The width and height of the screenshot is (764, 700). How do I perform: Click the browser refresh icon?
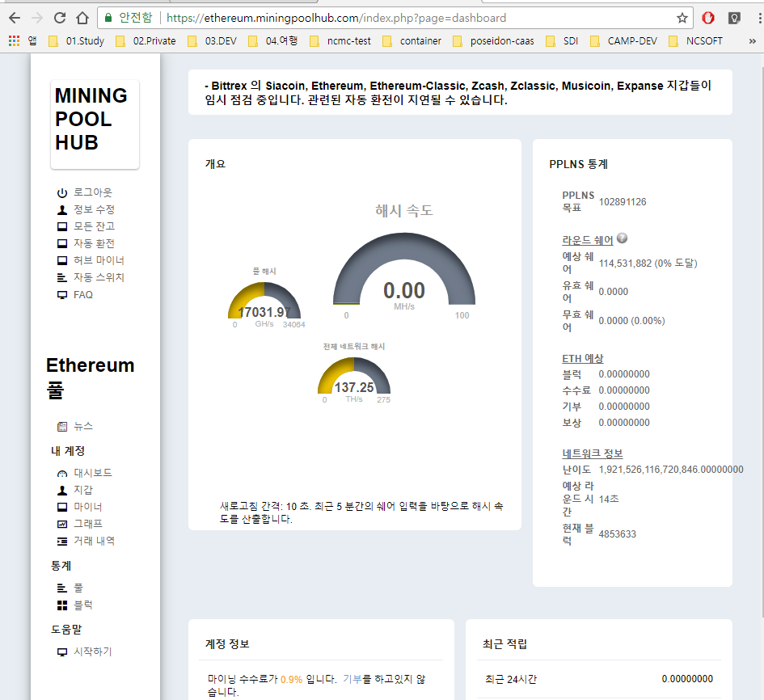[58, 16]
